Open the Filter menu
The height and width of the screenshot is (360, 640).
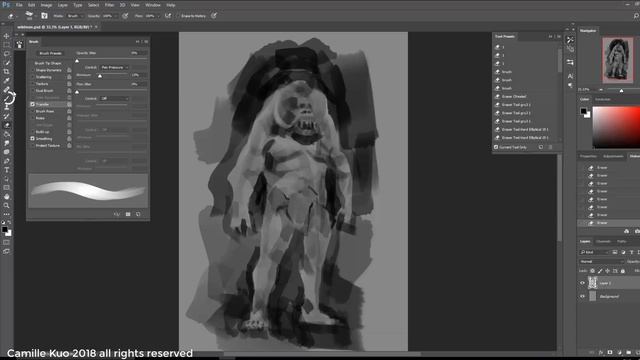(109, 5)
